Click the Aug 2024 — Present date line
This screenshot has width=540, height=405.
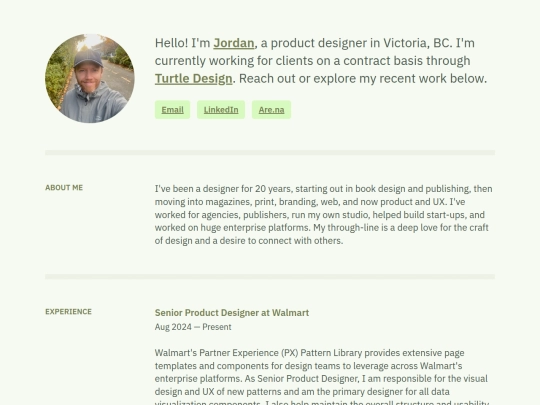[193, 327]
